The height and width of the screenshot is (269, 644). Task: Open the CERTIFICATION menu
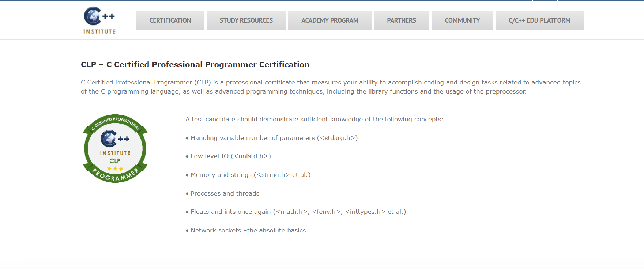coord(170,20)
